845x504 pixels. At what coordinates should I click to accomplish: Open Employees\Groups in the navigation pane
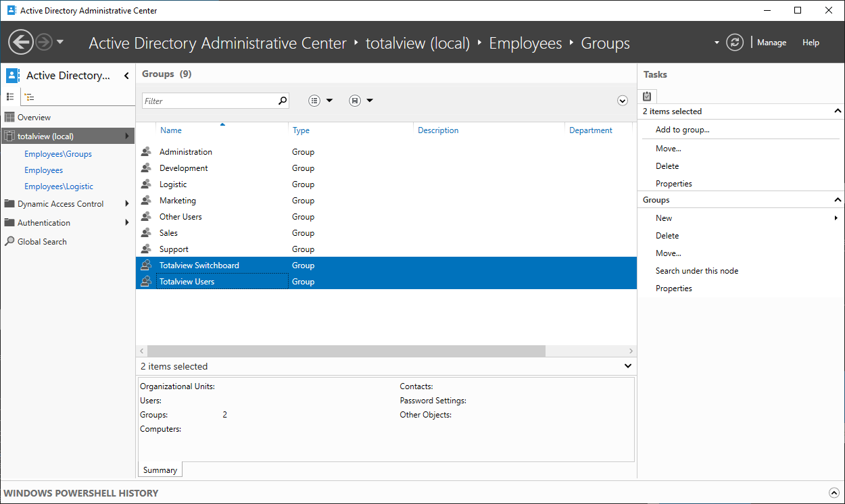[58, 154]
